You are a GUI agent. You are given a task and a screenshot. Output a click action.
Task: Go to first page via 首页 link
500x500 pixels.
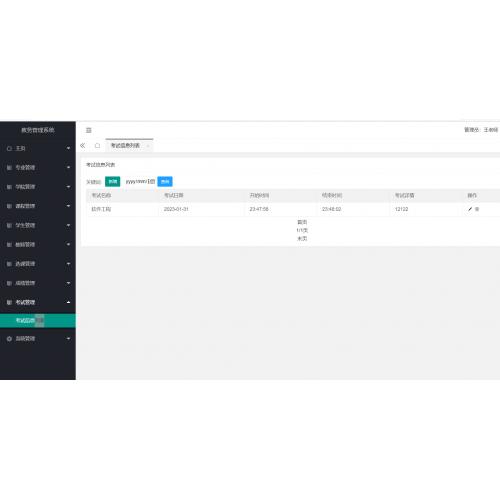click(x=302, y=222)
